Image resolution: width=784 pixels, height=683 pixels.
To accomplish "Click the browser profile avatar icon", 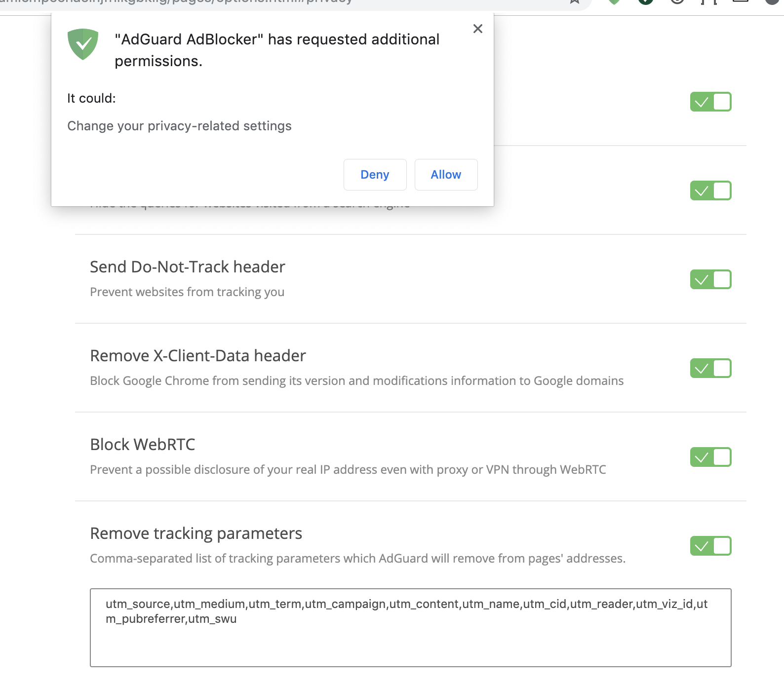I will click(773, 2).
